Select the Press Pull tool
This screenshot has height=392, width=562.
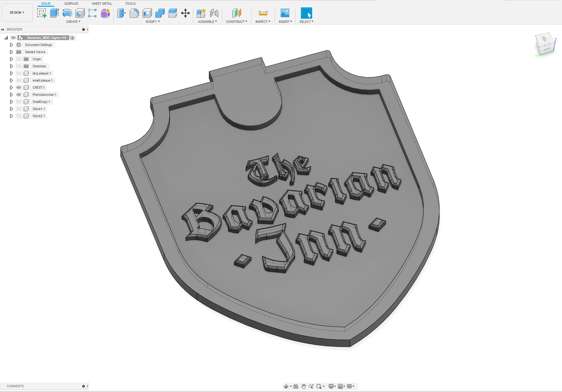(121, 13)
